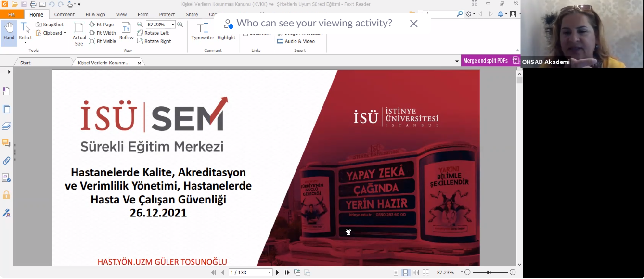Activate the Typewriter tool
644x279 pixels.
(x=203, y=32)
